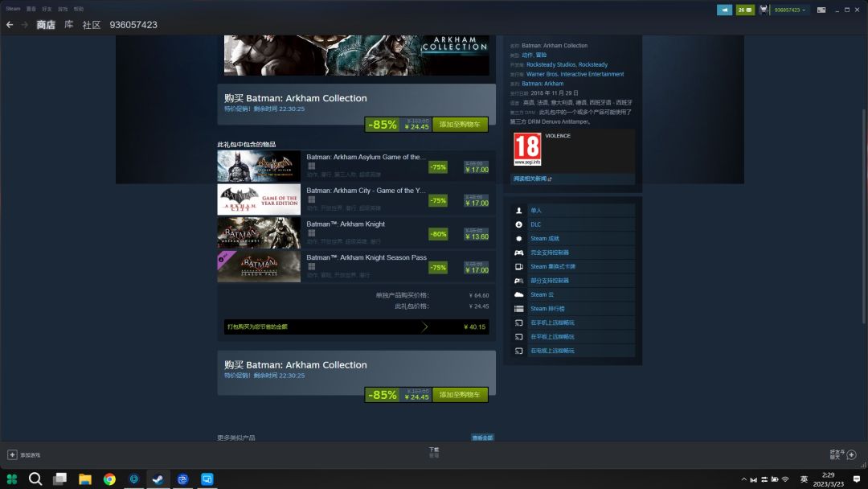Viewport: 868px width, 489px height.
Task: Open 阅读相关新闻 related news link
Action: [x=532, y=179]
